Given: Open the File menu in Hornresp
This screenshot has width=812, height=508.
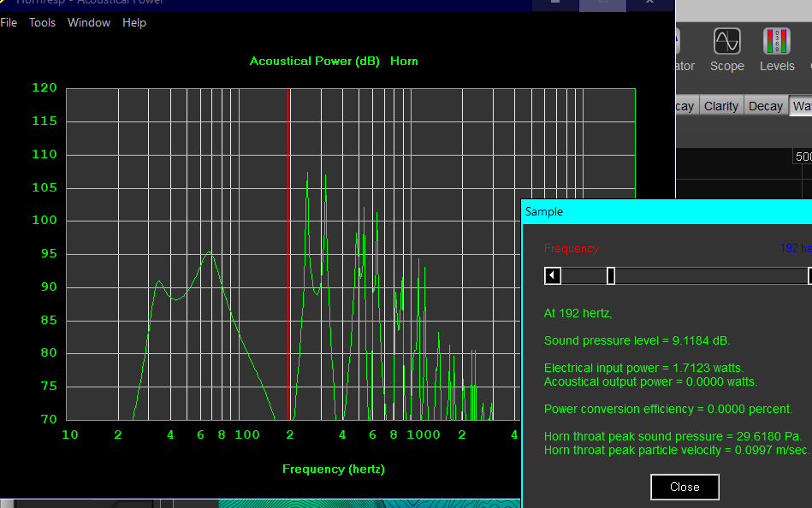Looking at the screenshot, I should (x=9, y=23).
